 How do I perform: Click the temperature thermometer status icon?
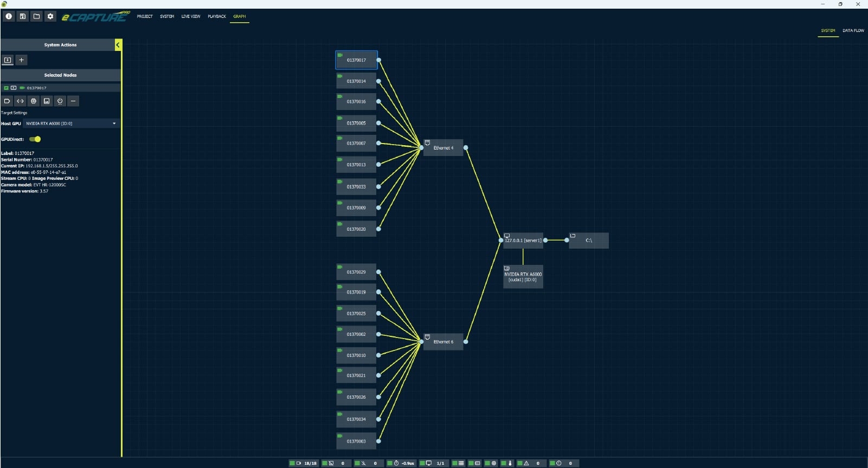tap(510, 463)
